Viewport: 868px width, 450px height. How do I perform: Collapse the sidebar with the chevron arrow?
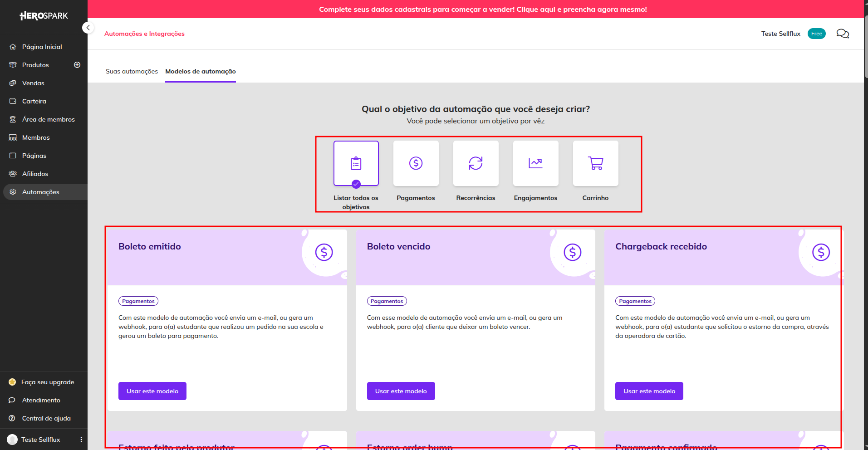pyautogui.click(x=88, y=28)
